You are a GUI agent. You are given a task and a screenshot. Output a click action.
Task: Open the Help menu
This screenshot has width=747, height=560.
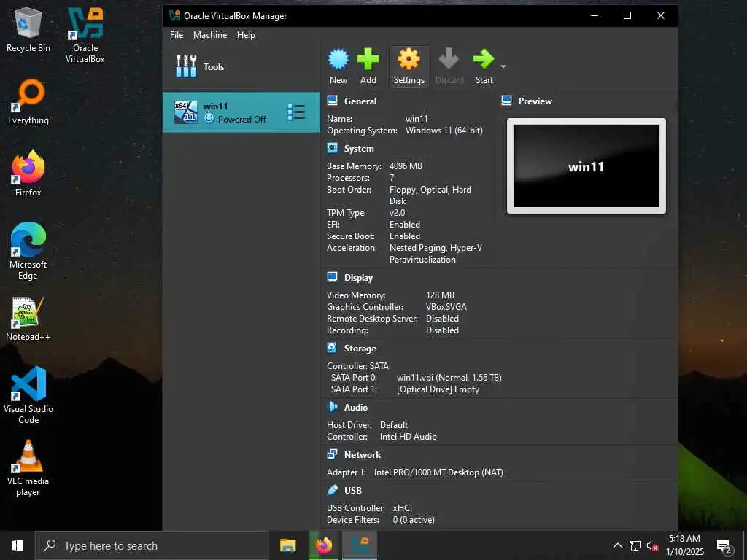(x=246, y=35)
